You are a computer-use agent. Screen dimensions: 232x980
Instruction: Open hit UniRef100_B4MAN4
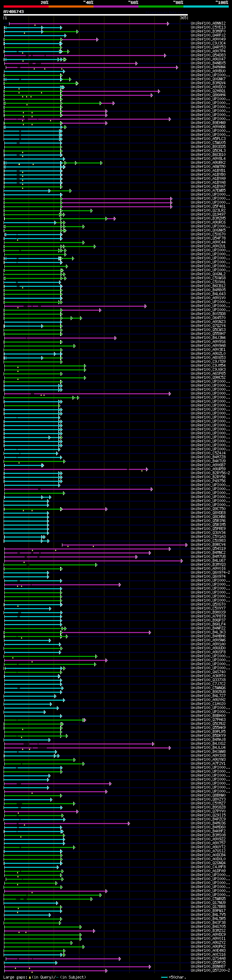pos(208,67)
